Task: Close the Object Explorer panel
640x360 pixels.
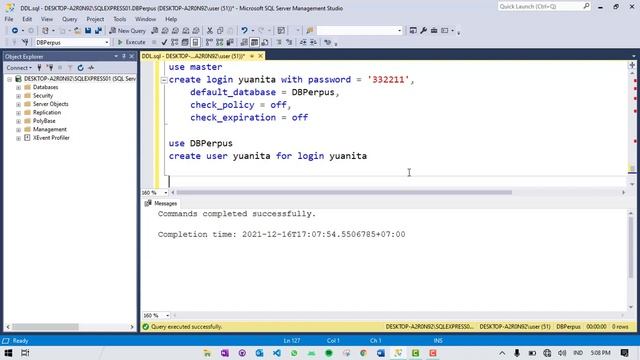Action: click(x=132, y=56)
